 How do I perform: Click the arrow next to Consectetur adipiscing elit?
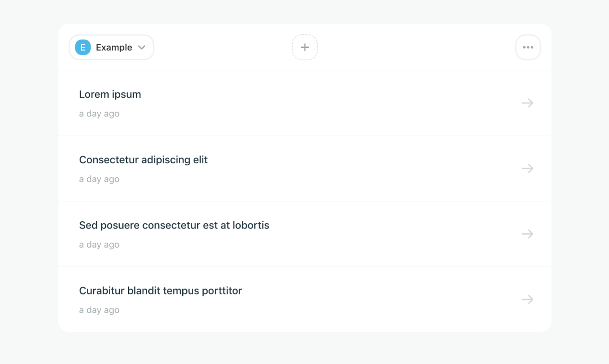point(527,169)
